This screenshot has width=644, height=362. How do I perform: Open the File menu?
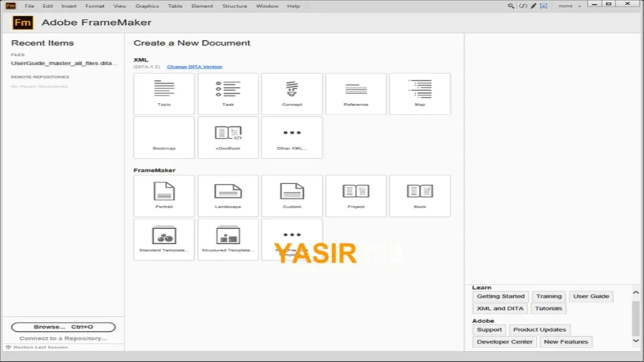30,6
